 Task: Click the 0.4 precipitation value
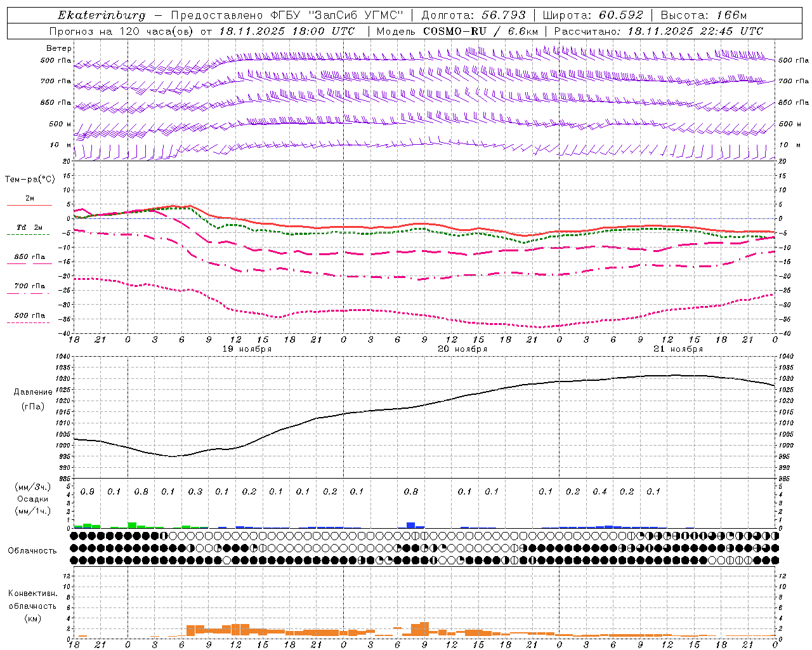[x=599, y=492]
